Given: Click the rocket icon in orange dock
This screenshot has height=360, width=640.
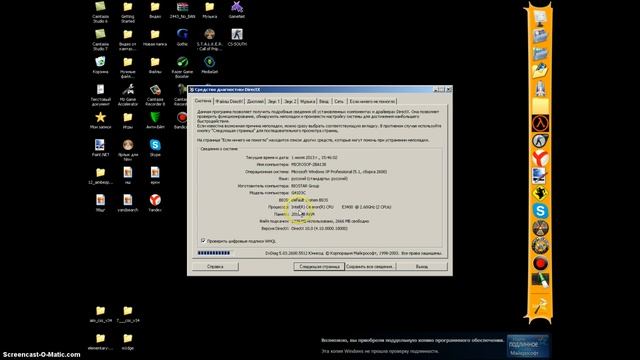Looking at the screenshot, I should tap(540, 88).
